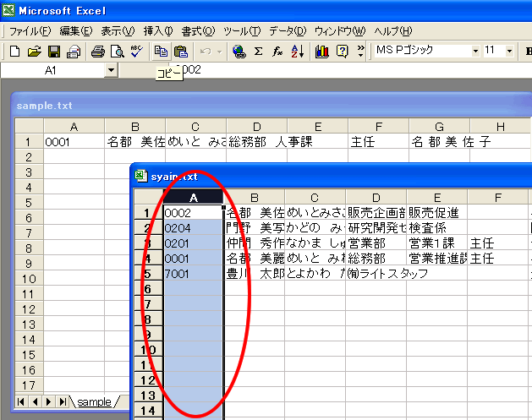532x420 pixels.
Task: Open the ヘルプ(H) menu
Action: (393, 31)
